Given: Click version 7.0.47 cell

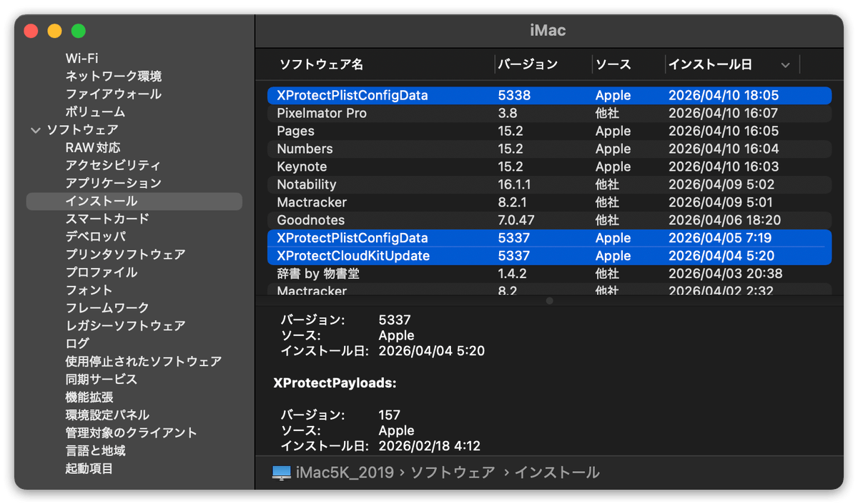Looking at the screenshot, I should pyautogui.click(x=516, y=220).
